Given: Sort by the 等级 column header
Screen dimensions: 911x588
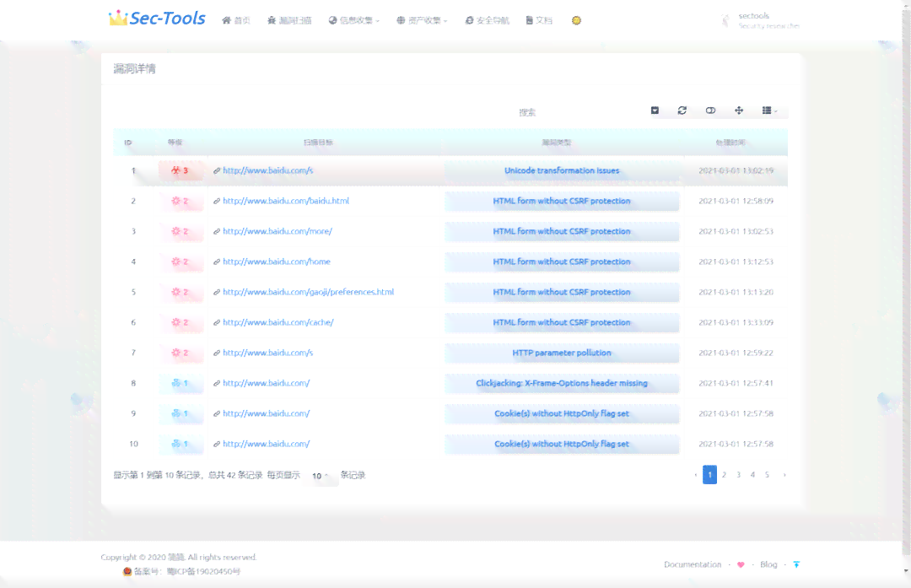Looking at the screenshot, I should 175,143.
